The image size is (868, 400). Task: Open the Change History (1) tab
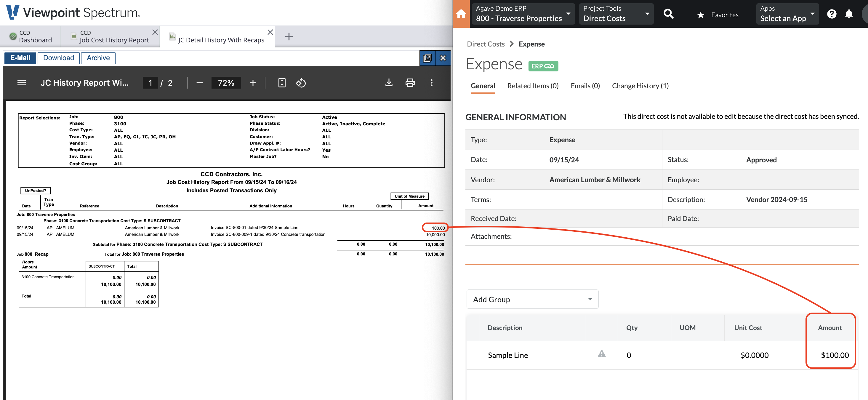(x=640, y=86)
